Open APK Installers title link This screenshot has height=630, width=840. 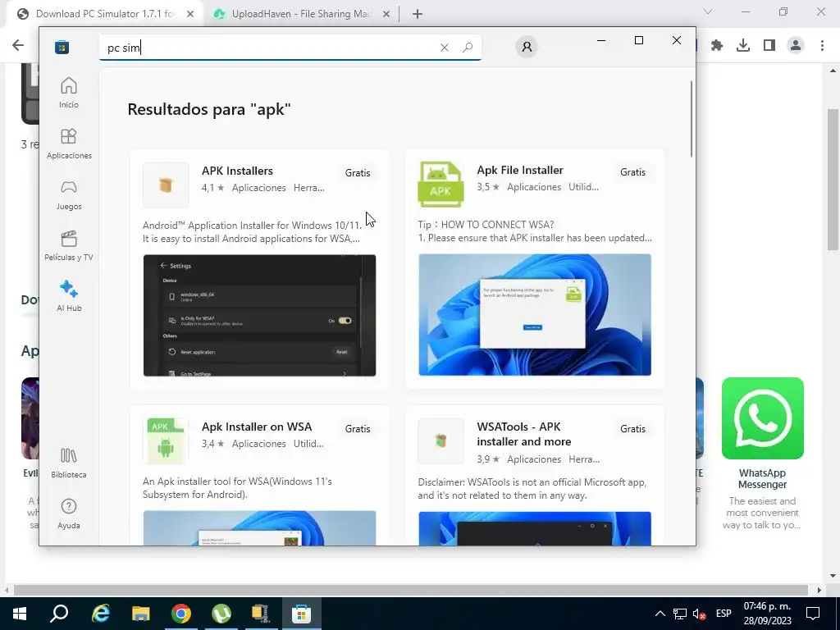coord(237,171)
